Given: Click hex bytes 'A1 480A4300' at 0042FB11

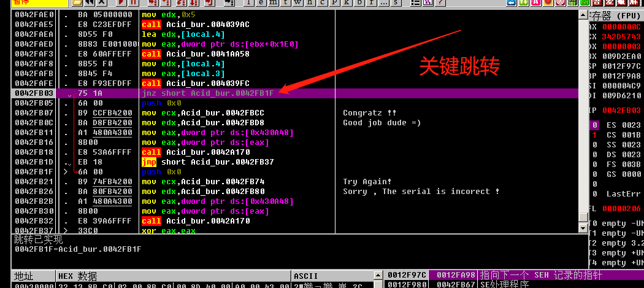Looking at the screenshot, I should pos(105,133).
